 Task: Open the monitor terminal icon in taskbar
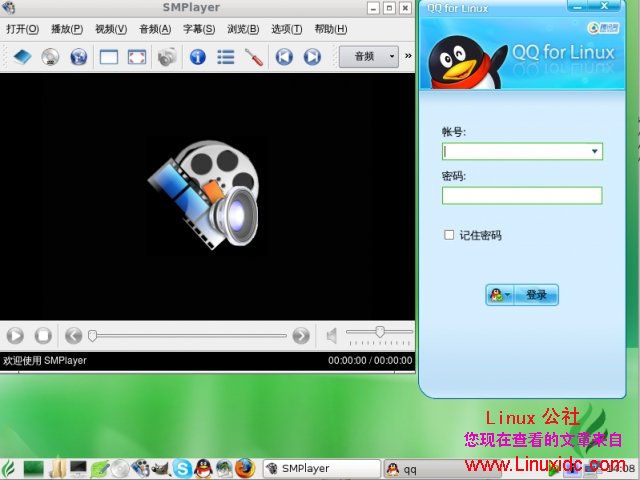point(78,469)
